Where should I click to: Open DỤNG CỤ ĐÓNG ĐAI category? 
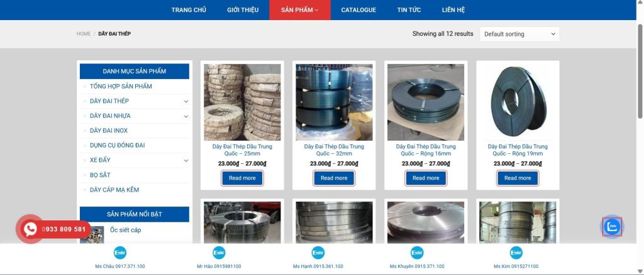click(x=118, y=145)
